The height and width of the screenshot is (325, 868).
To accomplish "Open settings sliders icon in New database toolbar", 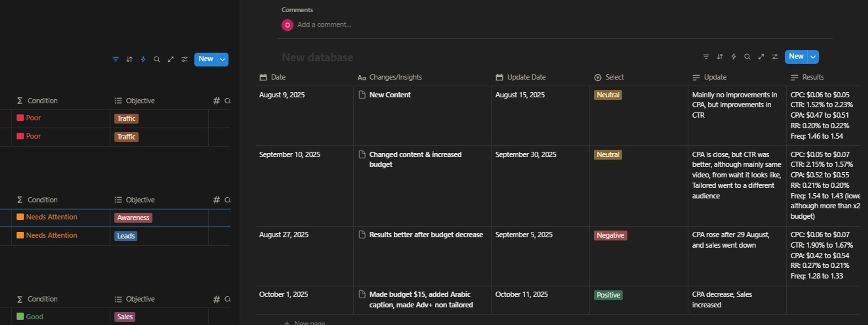I will click(775, 57).
